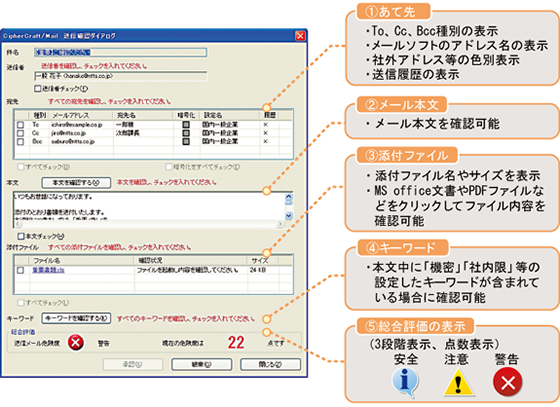Screen dimensions: 560x407
Task: Click the 24 KB size cell
Action: click(x=258, y=270)
